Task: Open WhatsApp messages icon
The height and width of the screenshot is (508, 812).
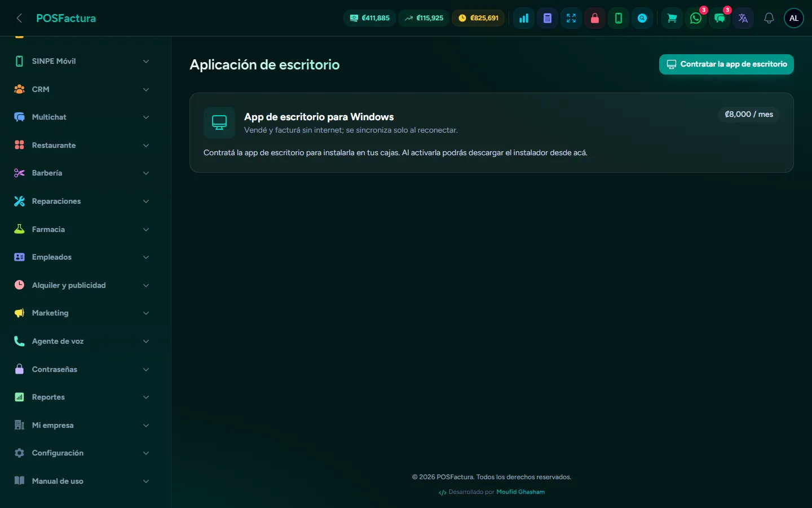Action: (x=696, y=18)
